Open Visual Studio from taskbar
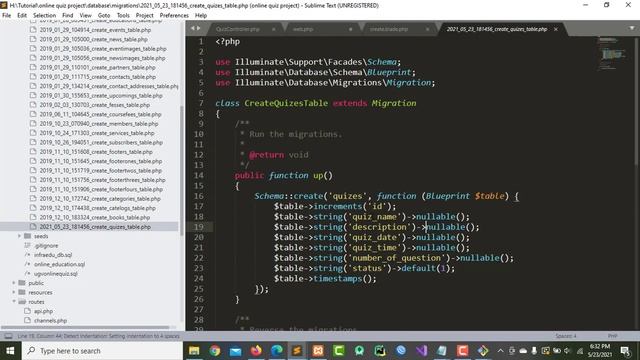The image size is (640, 360). [421, 351]
